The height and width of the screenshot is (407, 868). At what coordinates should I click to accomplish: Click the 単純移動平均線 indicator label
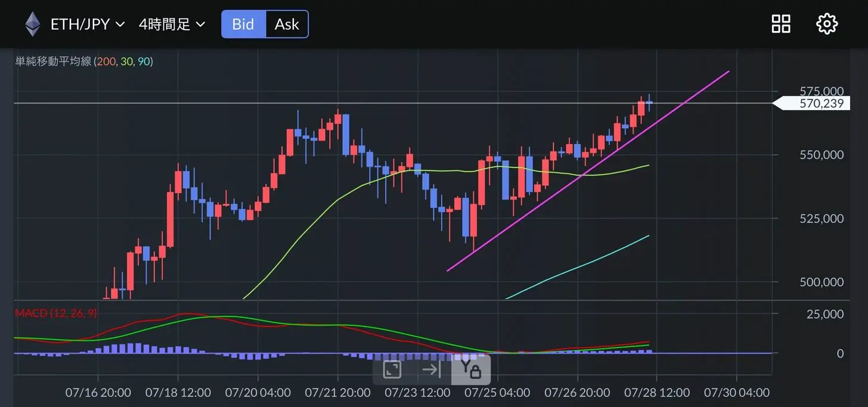[x=84, y=61]
